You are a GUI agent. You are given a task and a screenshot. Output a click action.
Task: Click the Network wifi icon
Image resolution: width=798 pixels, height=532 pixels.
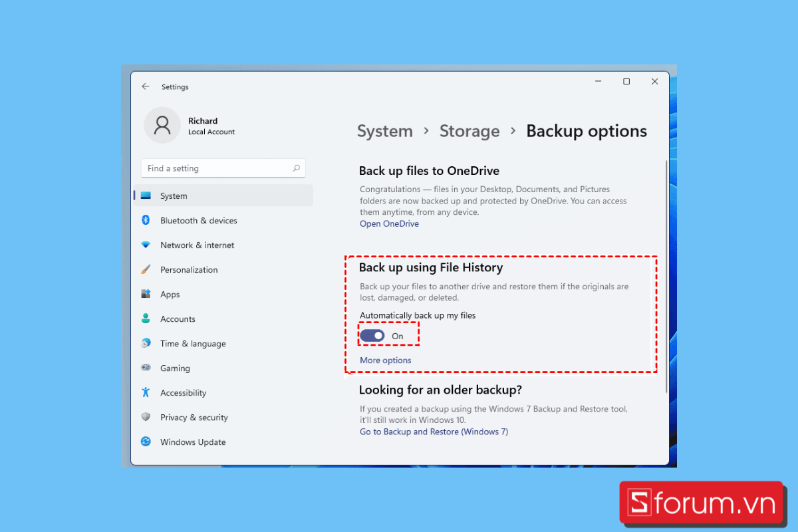pos(146,245)
